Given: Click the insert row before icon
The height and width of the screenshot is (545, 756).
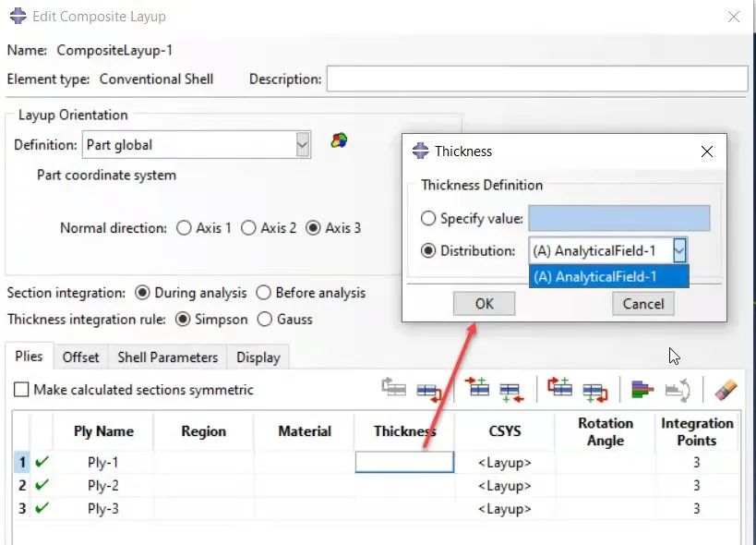Looking at the screenshot, I should 477,390.
